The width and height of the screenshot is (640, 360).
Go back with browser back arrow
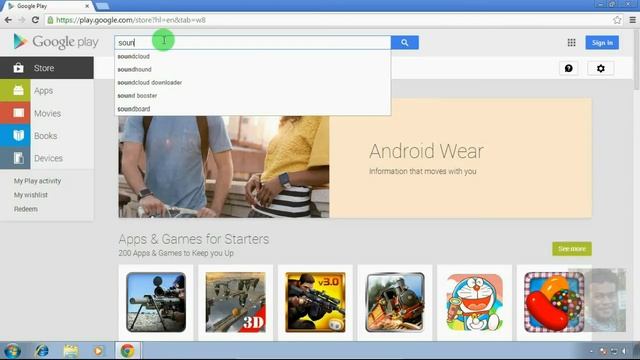click(8, 20)
